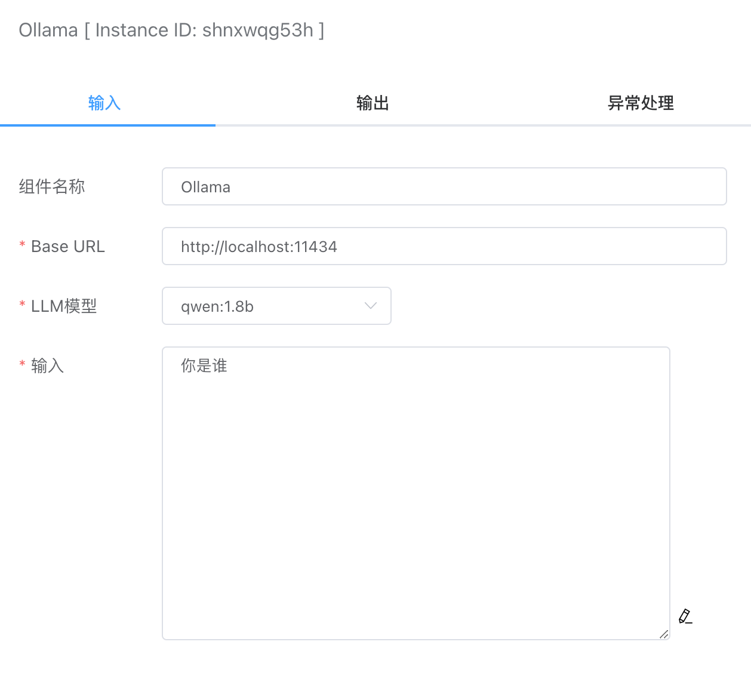Open the 异常处理 tab

641,103
